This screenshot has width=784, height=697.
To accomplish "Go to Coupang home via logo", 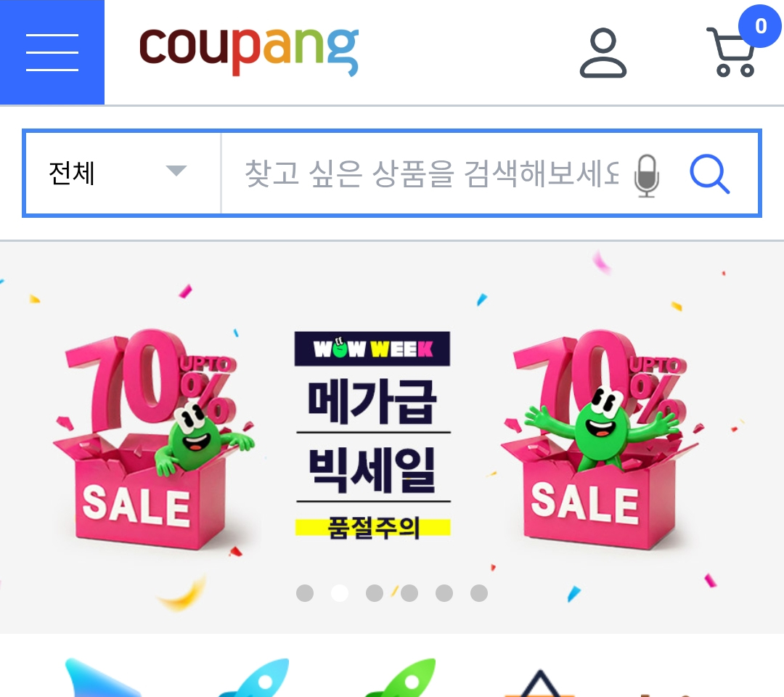I will tap(249, 49).
